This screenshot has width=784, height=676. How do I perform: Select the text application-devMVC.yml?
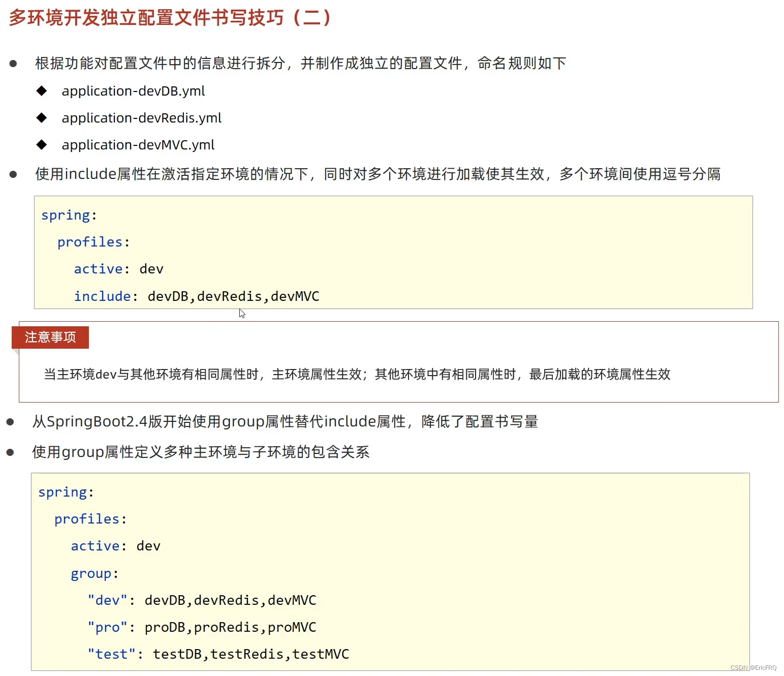click(x=138, y=145)
